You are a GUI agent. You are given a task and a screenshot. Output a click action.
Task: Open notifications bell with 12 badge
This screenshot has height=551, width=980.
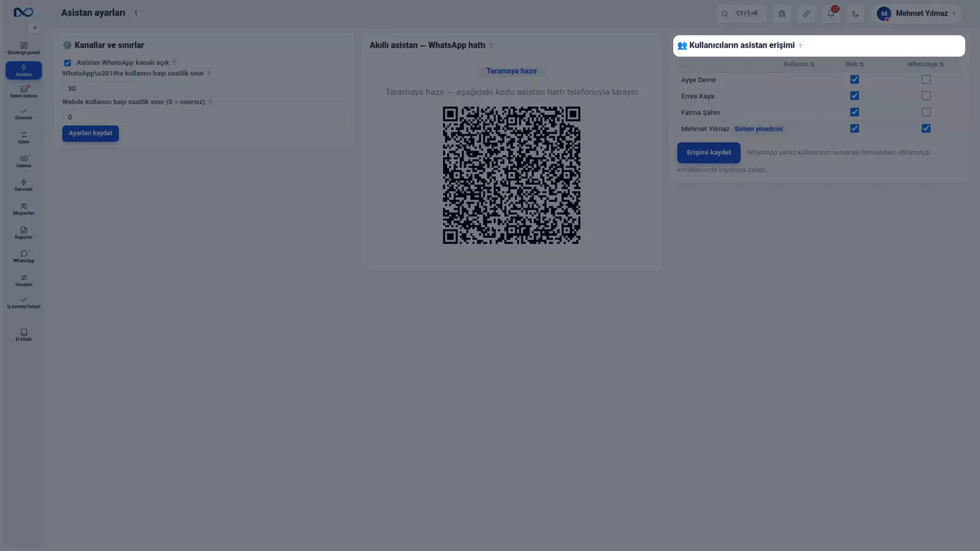click(831, 13)
